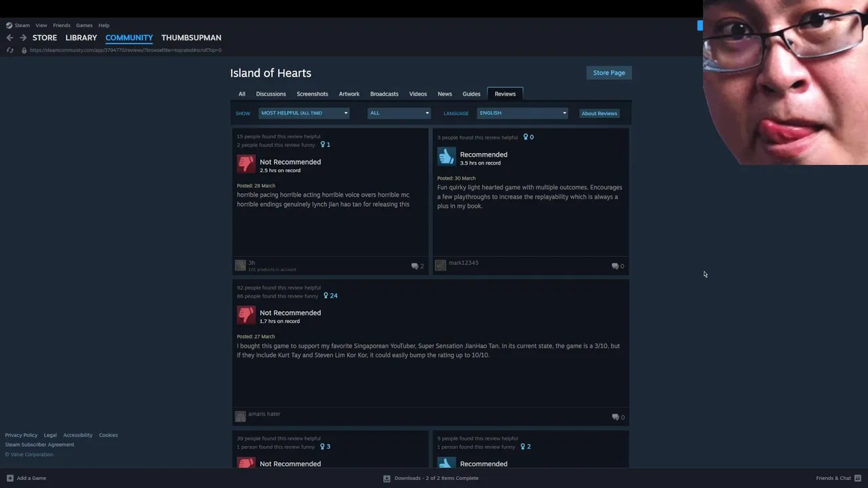868x488 pixels.
Task: Click mark12345's avatar thumbnail
Action: pos(441,265)
